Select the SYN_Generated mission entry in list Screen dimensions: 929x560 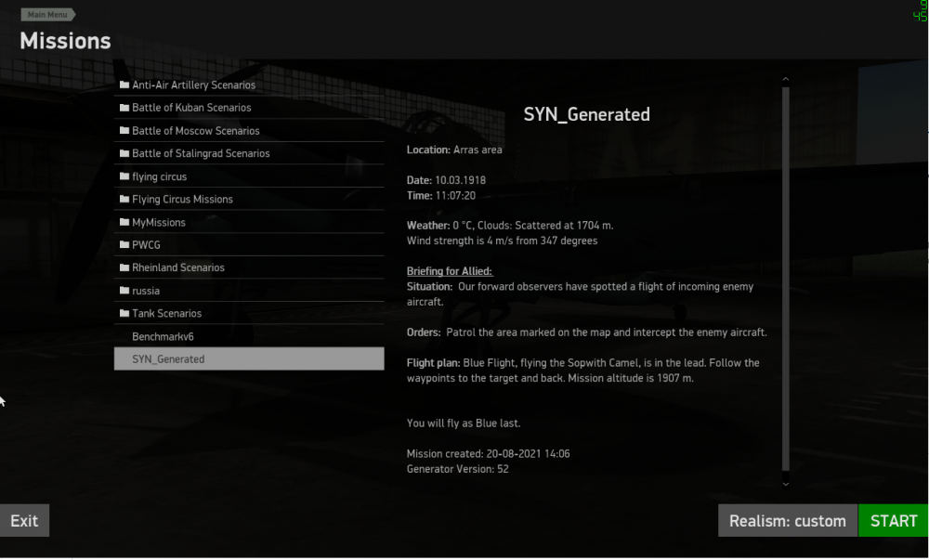249,358
